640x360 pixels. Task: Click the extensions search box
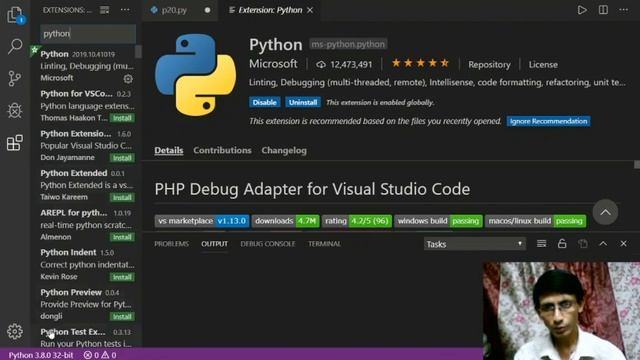[x=88, y=33]
